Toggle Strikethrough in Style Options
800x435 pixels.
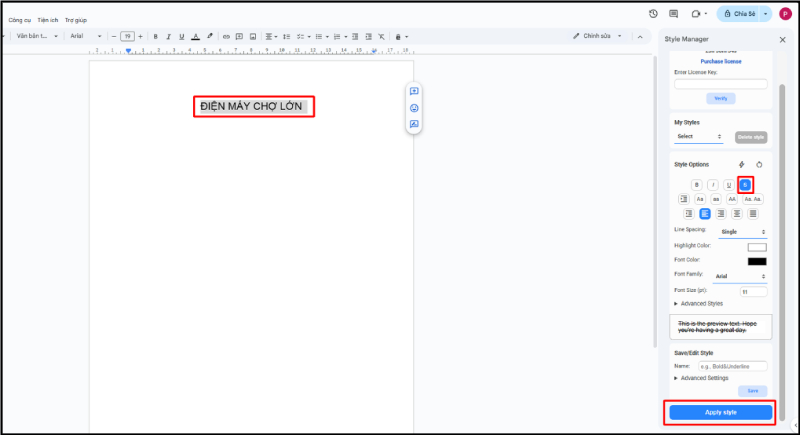point(745,185)
